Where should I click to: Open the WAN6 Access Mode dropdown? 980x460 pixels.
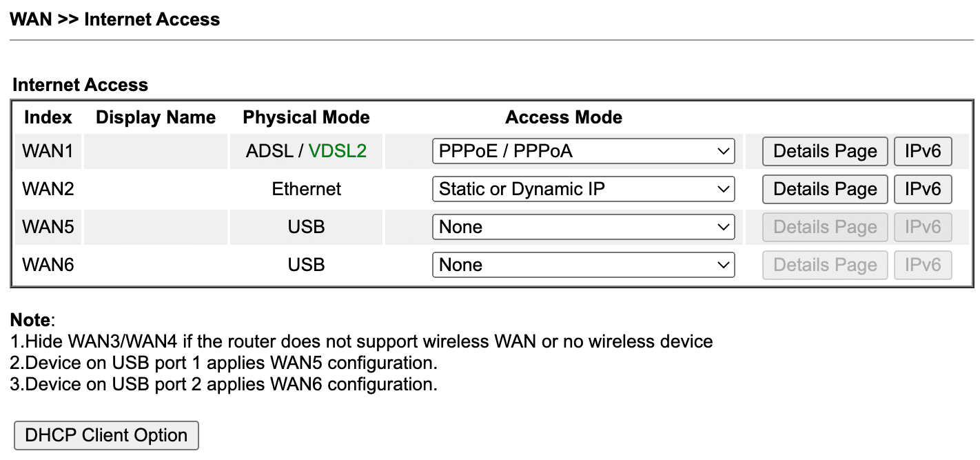pyautogui.click(x=583, y=265)
